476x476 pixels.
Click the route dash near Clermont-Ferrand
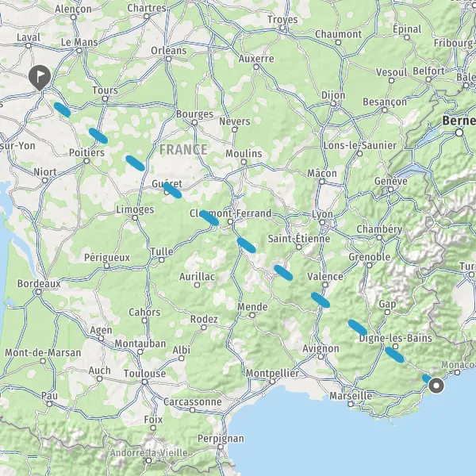tap(209, 218)
